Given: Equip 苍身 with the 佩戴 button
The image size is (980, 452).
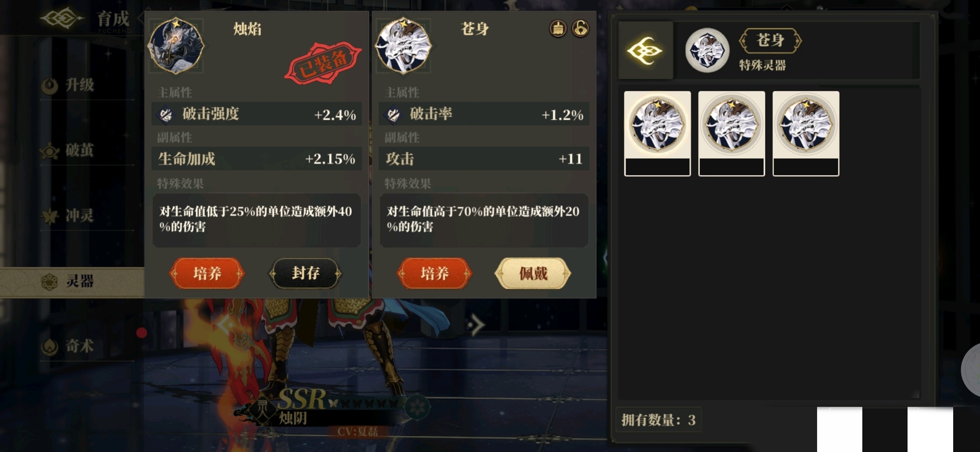Looking at the screenshot, I should click(533, 273).
